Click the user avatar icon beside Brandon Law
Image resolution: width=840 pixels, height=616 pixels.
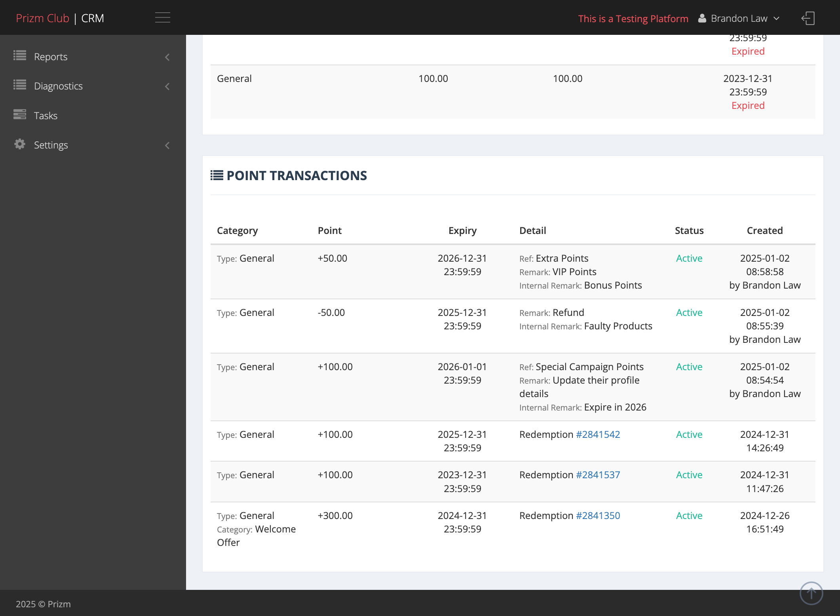point(702,18)
